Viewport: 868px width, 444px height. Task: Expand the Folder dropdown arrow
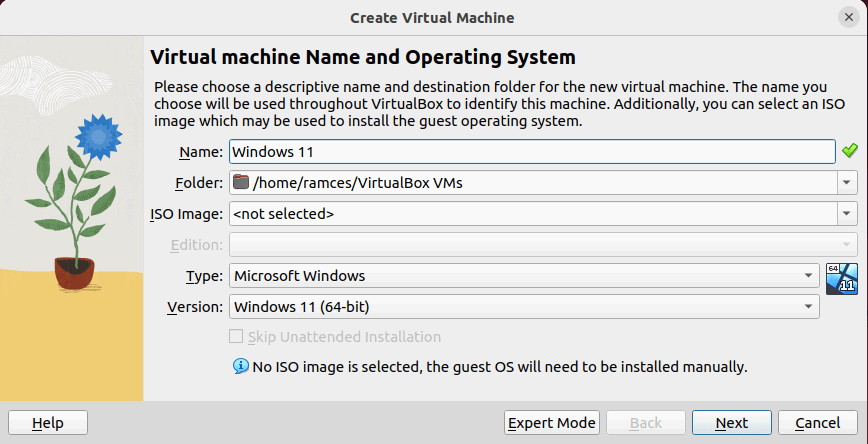point(847,182)
